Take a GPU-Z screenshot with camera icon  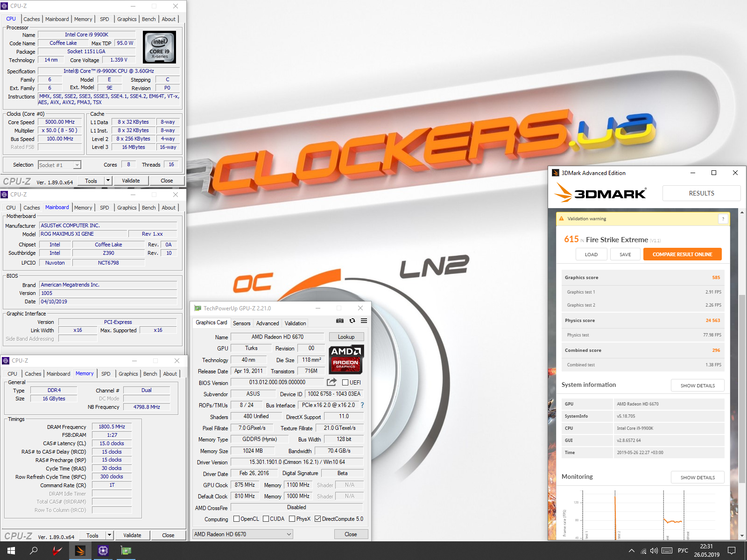click(x=340, y=321)
